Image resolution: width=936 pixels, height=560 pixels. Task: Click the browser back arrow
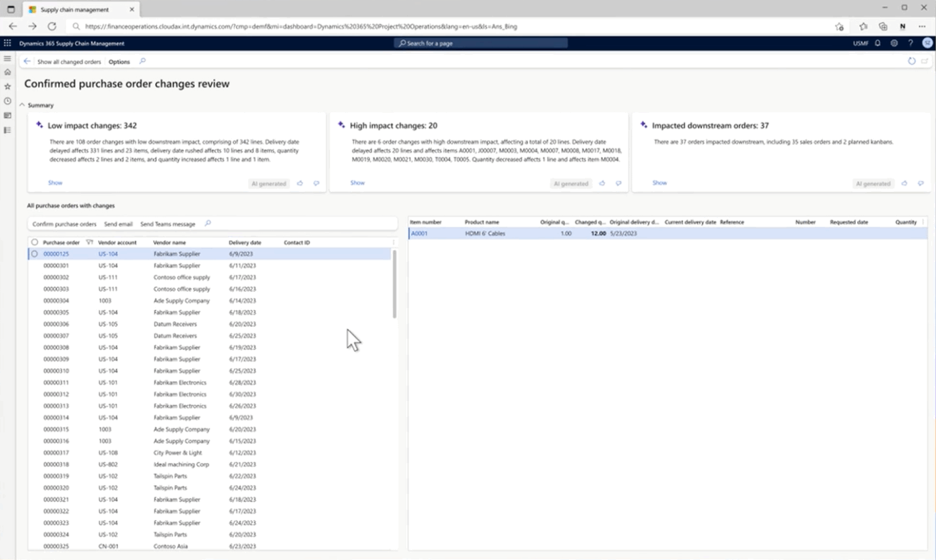(x=13, y=26)
